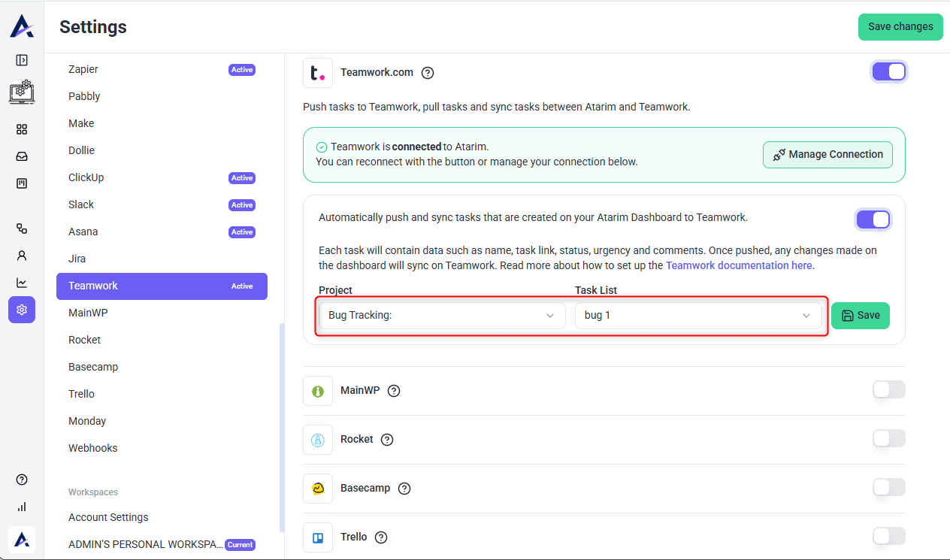Open the bar chart stats icon

22,507
